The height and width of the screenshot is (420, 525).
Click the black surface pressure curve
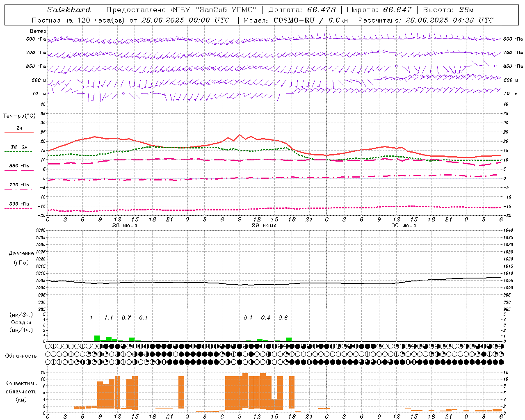pos(275,284)
